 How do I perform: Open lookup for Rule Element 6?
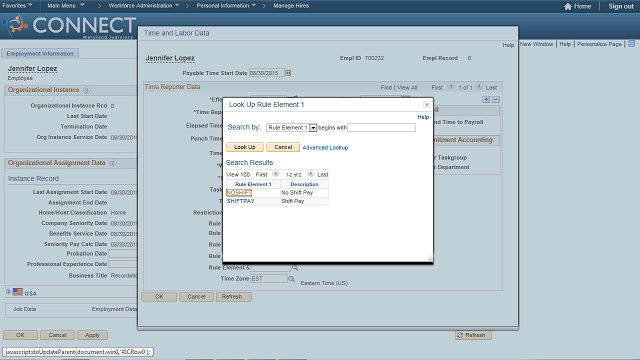pos(295,267)
